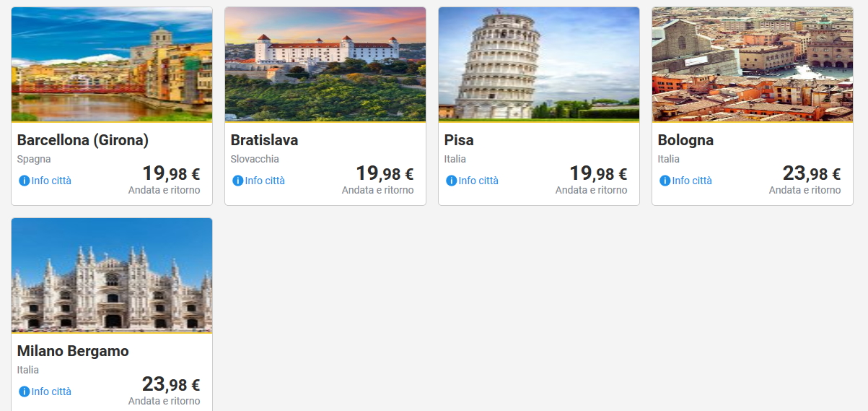The width and height of the screenshot is (868, 411).
Task: Open "Info città" link for Barcellona
Action: (x=51, y=181)
